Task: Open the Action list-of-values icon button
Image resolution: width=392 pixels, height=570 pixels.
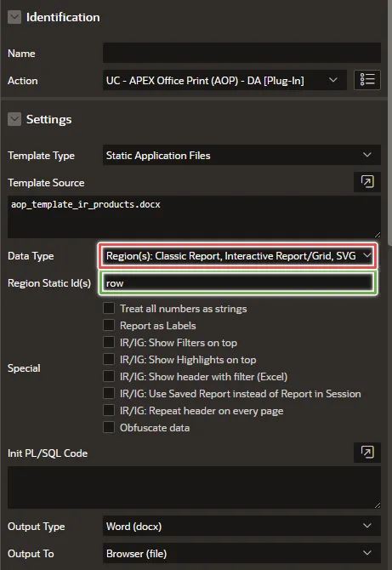Action: point(367,80)
